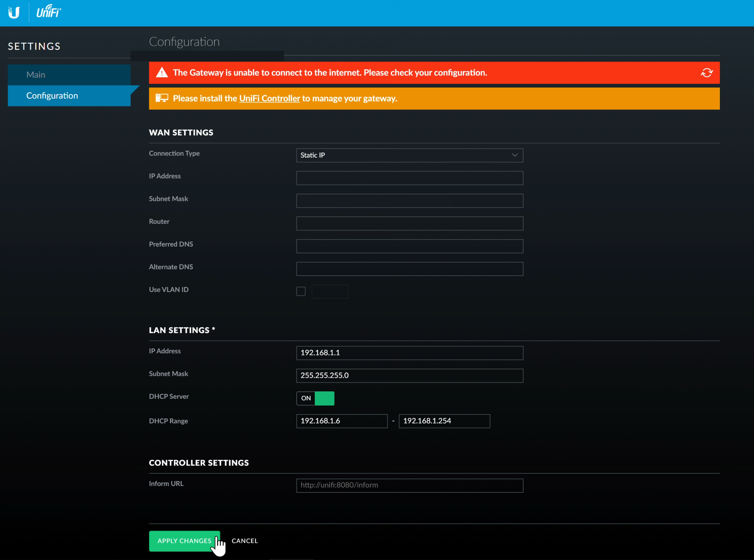
Task: Click the UniFi wordmark logo
Action: (49, 12)
